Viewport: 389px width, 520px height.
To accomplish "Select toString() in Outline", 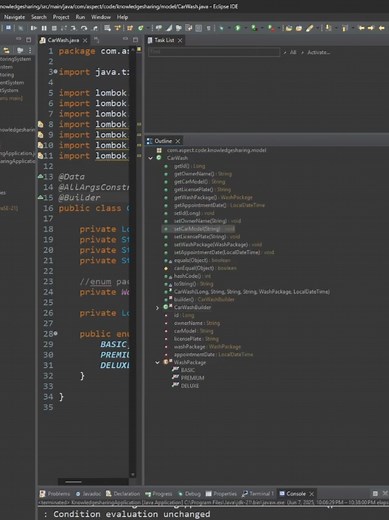I will pyautogui.click(x=193, y=284).
